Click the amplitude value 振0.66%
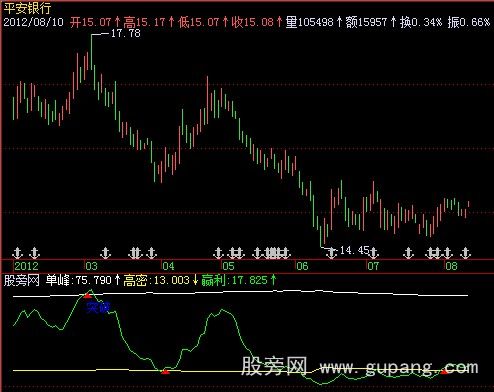Screen dimensions: 494x392 tap(469, 22)
